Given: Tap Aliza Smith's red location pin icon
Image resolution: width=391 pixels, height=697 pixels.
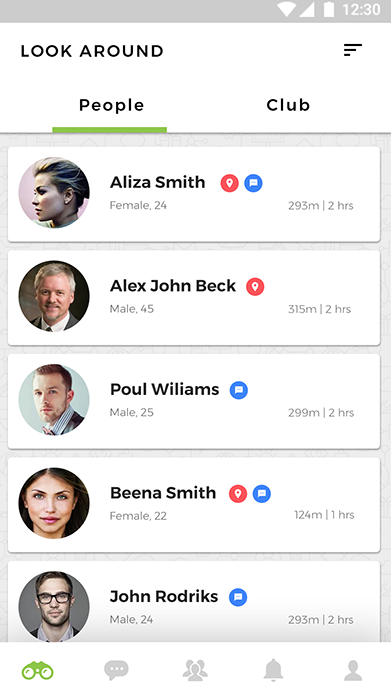Looking at the screenshot, I should pos(230,183).
